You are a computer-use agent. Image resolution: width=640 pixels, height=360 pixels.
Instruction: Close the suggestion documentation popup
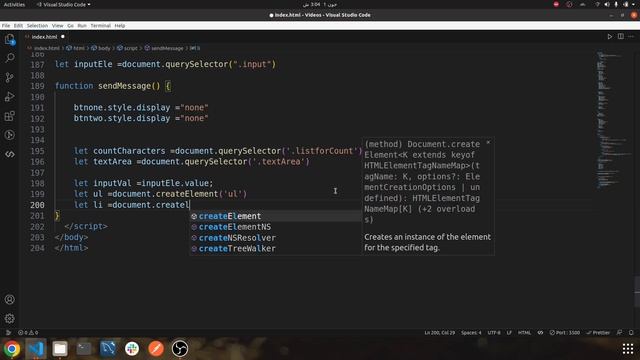coord(488,142)
